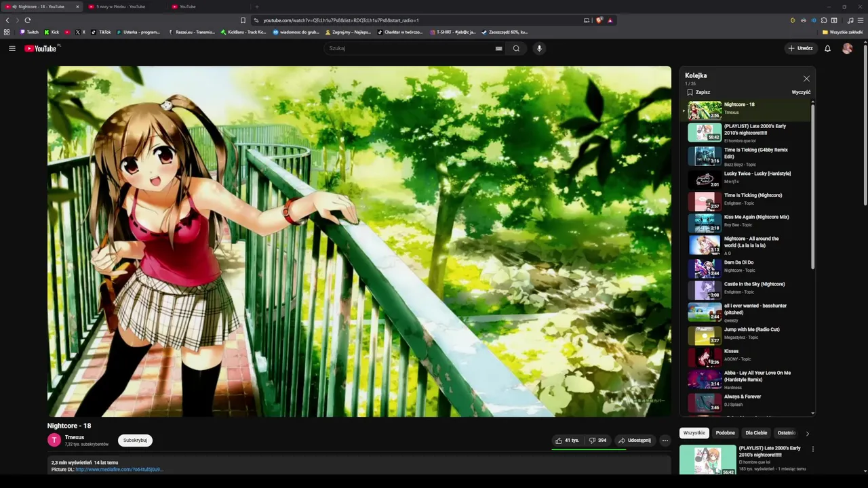Image resolution: width=868 pixels, height=488 pixels.
Task: Open the browser media control music icon
Action: click(850, 20)
